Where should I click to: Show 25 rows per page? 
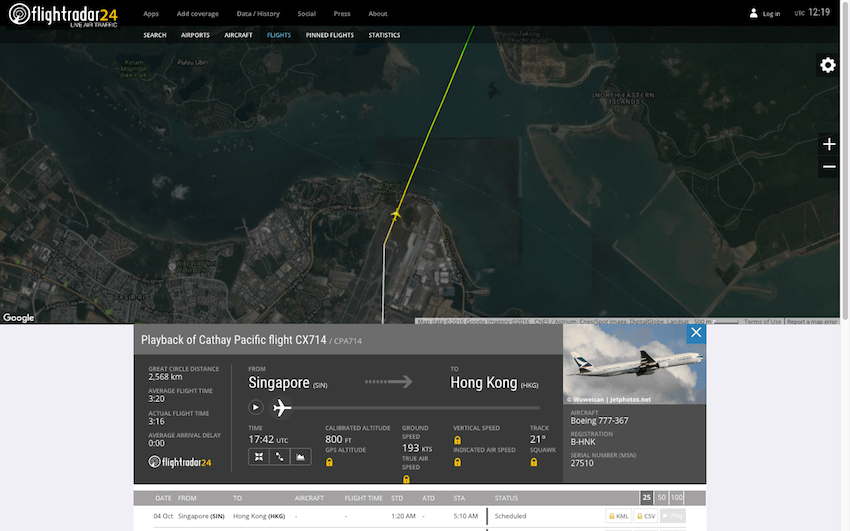tap(646, 497)
